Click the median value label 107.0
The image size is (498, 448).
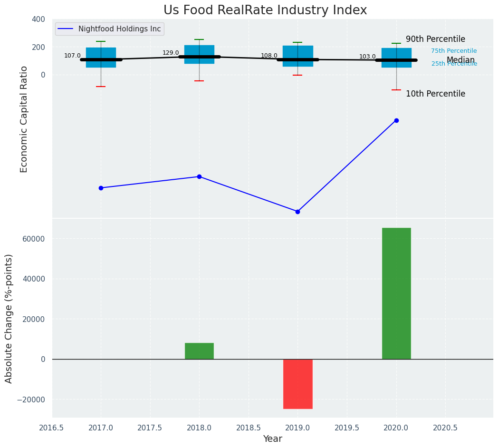tap(72, 56)
